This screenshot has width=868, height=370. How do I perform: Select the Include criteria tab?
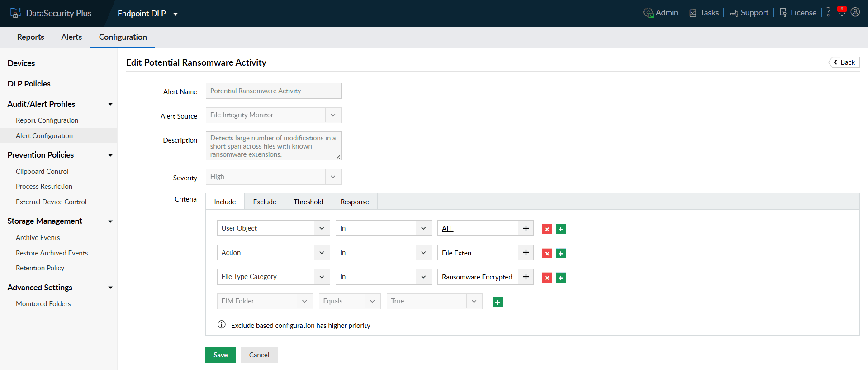coord(225,202)
